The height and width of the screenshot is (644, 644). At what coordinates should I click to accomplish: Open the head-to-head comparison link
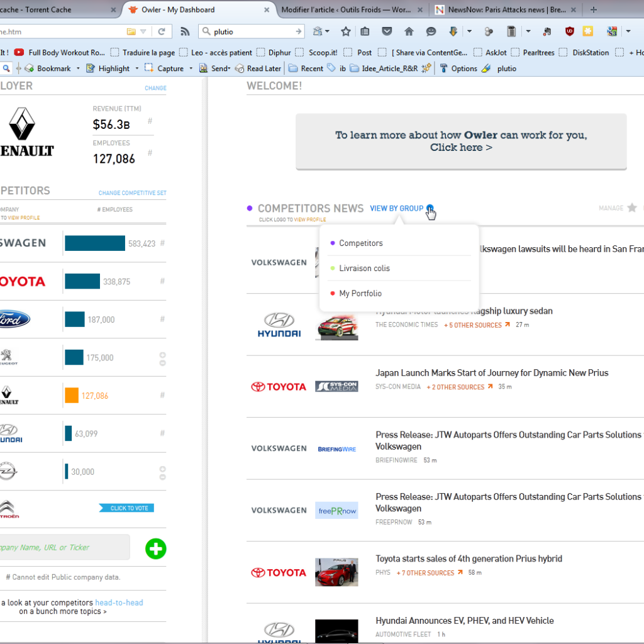pyautogui.click(x=119, y=602)
